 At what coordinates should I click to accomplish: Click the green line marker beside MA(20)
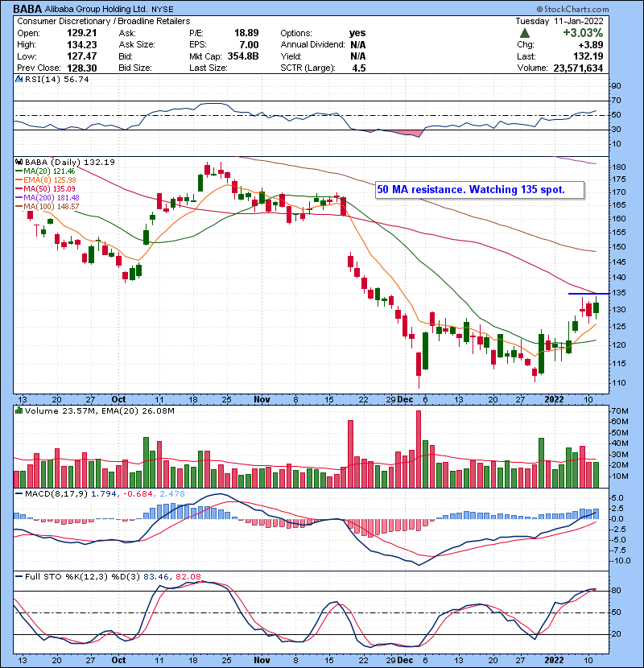pos(19,171)
